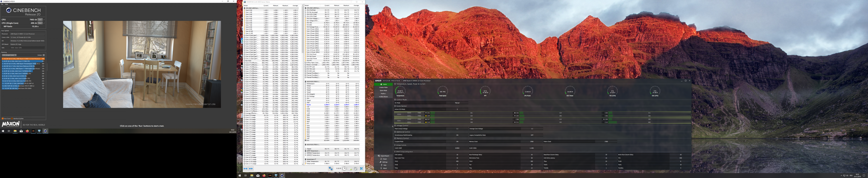Select Ryzen 9 3900X ranking row
The image size is (868, 178).
(x=23, y=58)
